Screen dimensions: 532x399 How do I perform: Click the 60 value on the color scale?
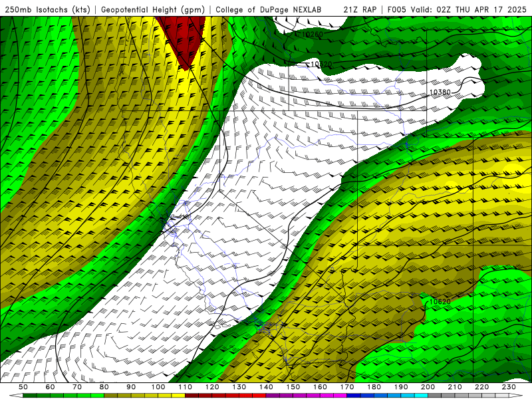coord(51,387)
